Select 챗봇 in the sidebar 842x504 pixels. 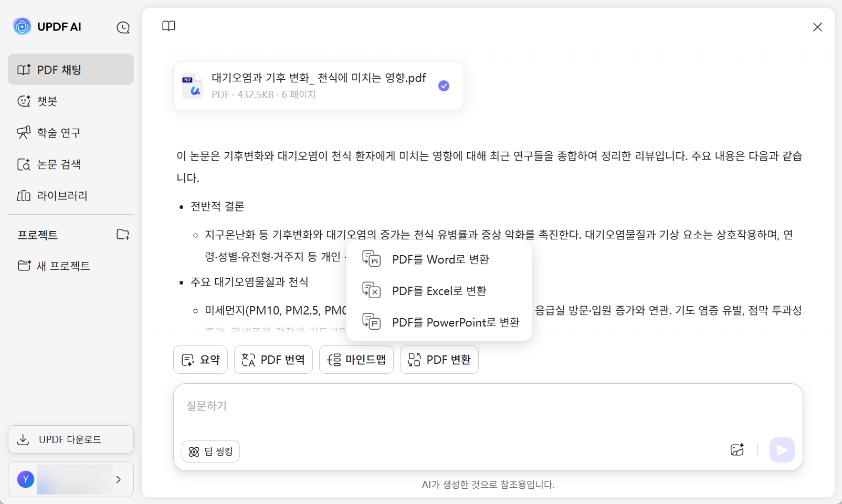coord(47,101)
